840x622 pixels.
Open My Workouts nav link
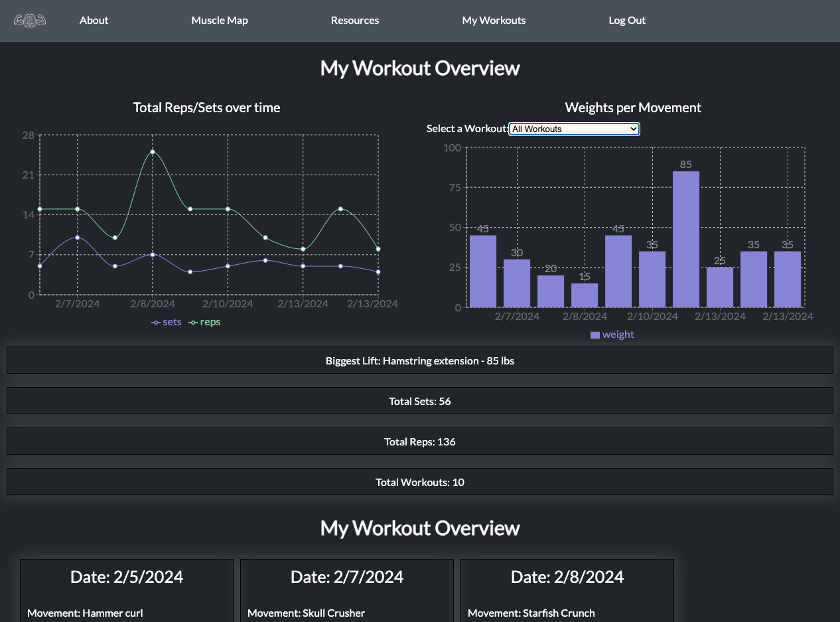pyautogui.click(x=494, y=21)
